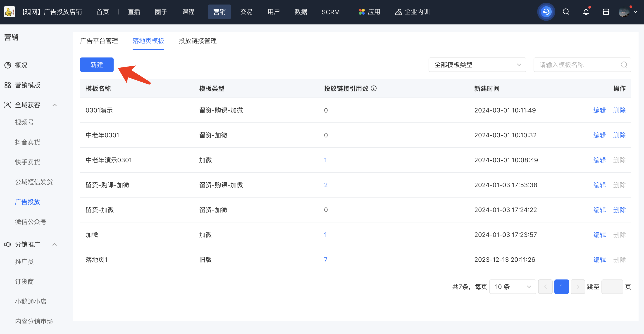Screen dimensions: 644x334
Task: Open 视频号 in sidebar
Action: click(x=24, y=122)
